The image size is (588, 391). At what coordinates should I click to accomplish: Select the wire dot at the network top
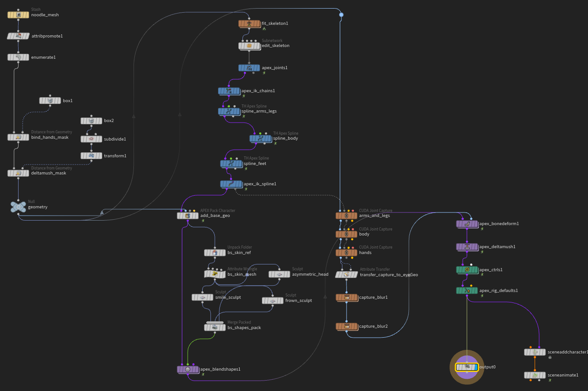(341, 15)
